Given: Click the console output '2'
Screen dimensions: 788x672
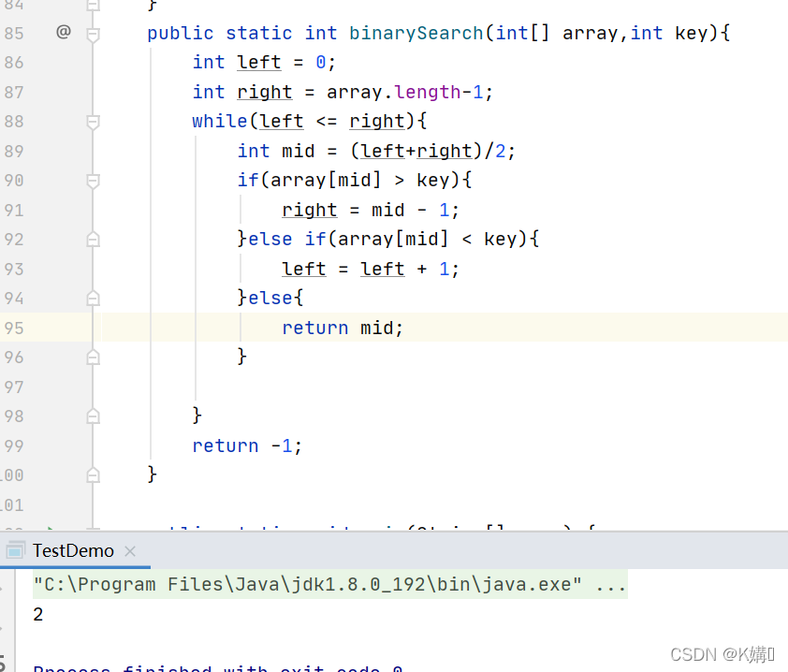Looking at the screenshot, I should pos(38,615).
